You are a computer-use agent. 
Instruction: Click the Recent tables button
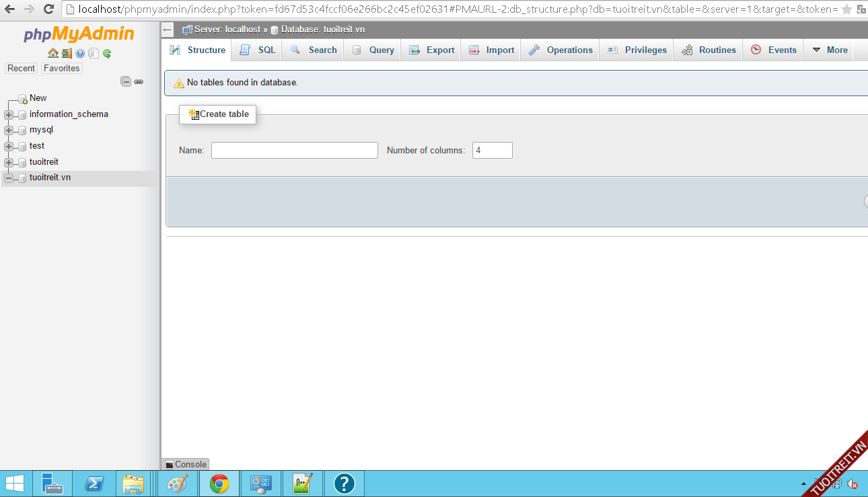coord(21,68)
